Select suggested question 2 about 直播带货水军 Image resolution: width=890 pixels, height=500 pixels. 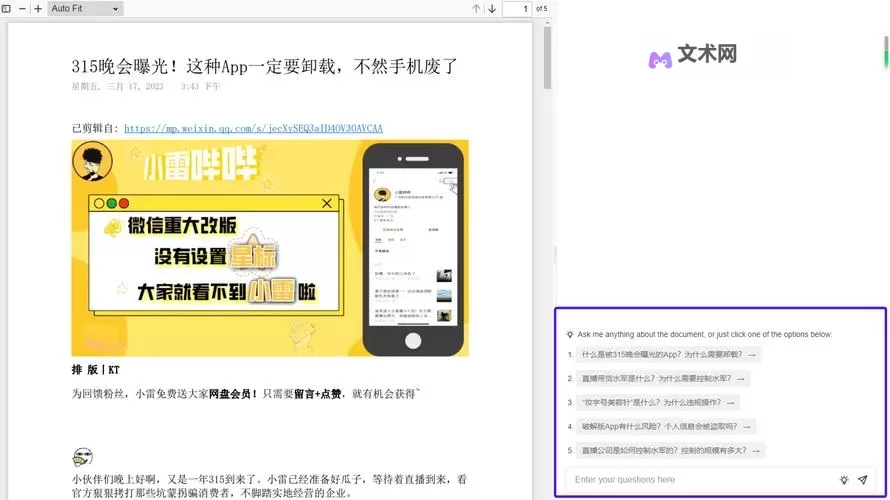pos(663,378)
